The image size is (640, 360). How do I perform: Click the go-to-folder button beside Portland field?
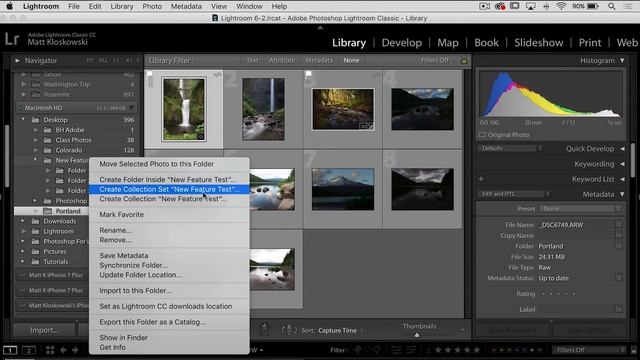point(619,246)
